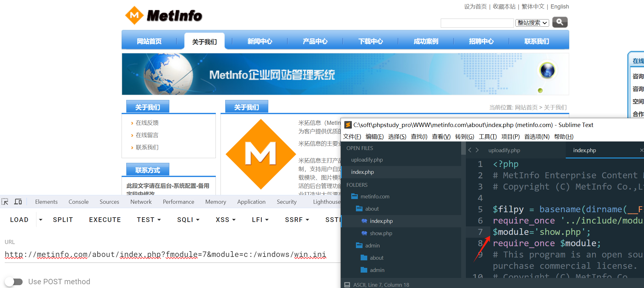The image size is (644, 288).
Task: Open the 新闻中心 navigation tab
Action: pos(259,42)
